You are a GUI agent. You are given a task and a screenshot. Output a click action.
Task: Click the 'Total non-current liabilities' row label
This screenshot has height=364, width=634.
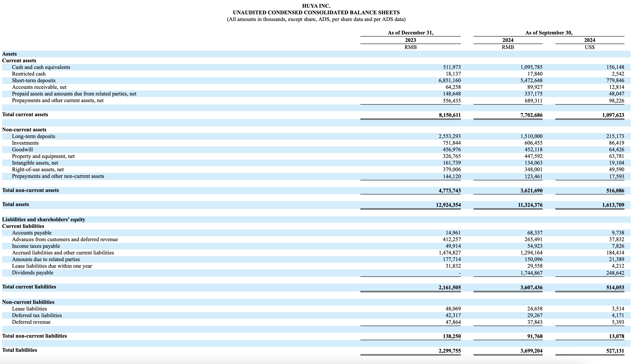[34, 336]
